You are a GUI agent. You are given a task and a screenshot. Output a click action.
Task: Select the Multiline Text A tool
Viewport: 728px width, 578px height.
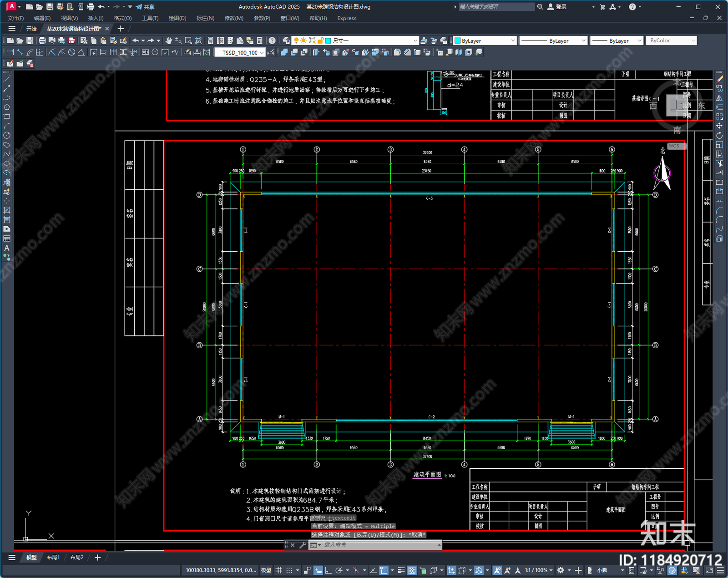[x=7, y=248]
